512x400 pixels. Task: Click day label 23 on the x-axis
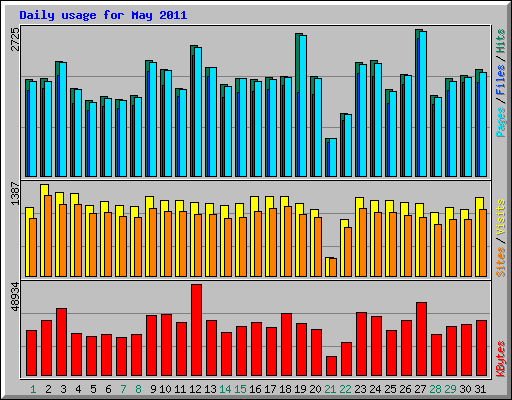pos(360,389)
